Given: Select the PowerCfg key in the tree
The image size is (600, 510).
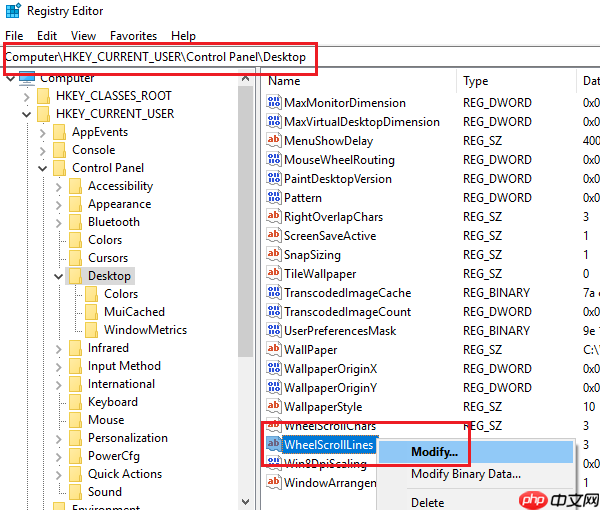Looking at the screenshot, I should point(114,456).
